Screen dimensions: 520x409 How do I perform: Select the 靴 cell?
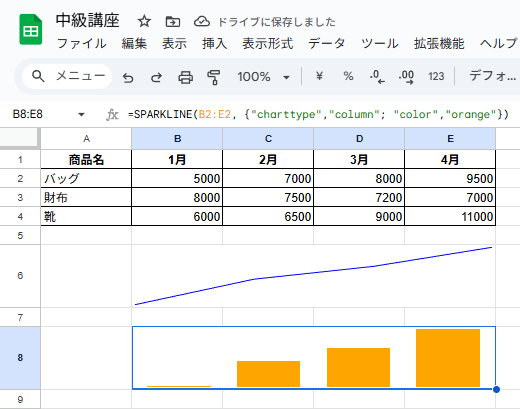[86, 216]
